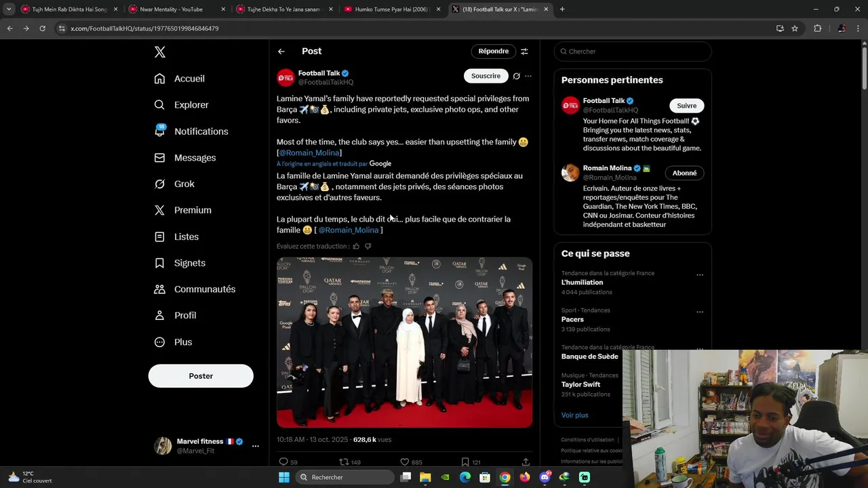The width and height of the screenshot is (868, 488).
Task: Expand the Plus menu in the sidebar
Action: click(x=173, y=342)
